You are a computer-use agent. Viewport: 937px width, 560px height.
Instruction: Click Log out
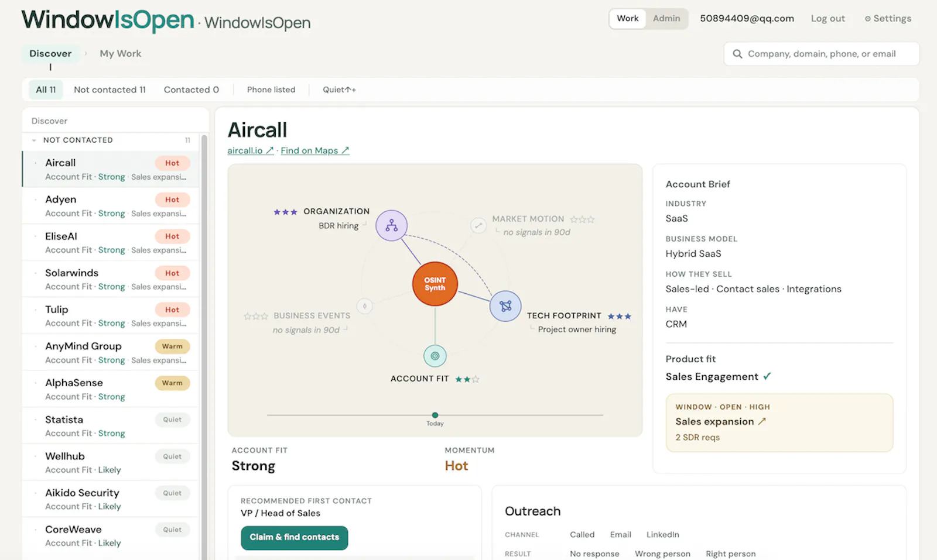point(827,19)
